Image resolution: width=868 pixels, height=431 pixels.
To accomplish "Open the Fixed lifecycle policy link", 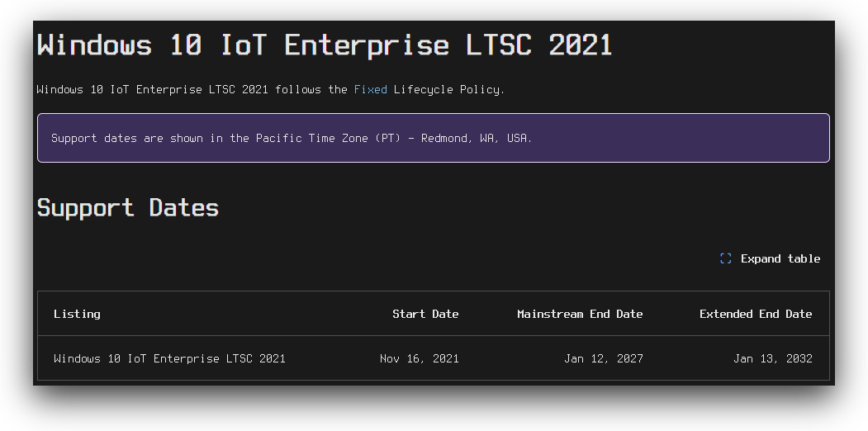I will 370,89.
